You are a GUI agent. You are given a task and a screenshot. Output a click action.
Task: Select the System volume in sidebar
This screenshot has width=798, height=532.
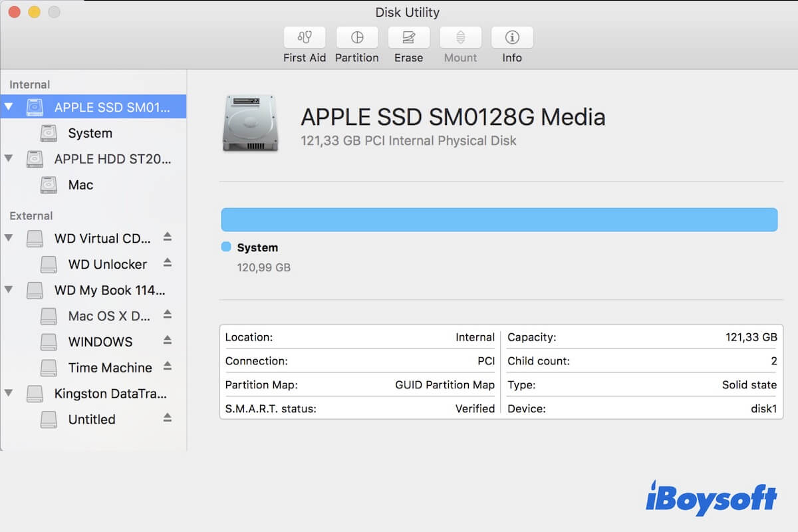(90, 133)
